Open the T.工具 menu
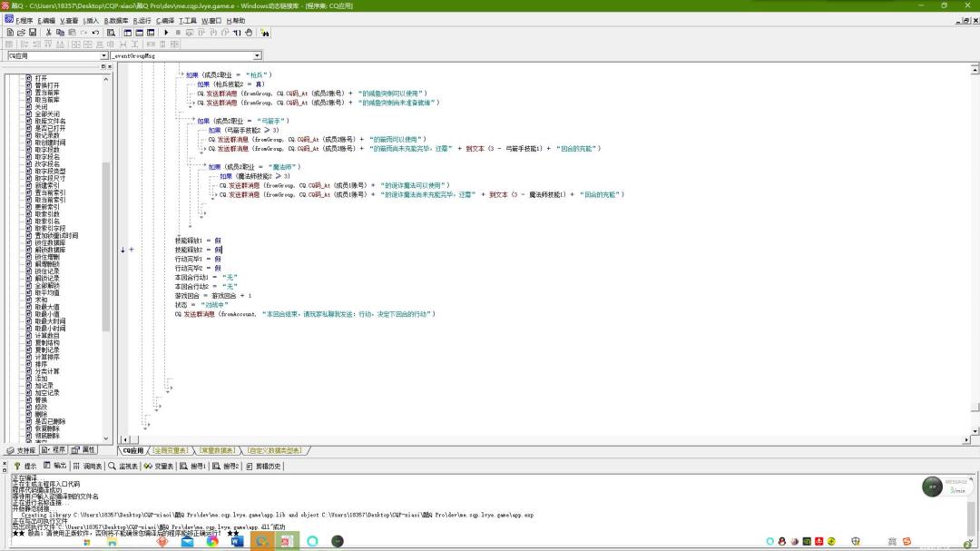Screen dimensions: 980x551 pos(188,20)
